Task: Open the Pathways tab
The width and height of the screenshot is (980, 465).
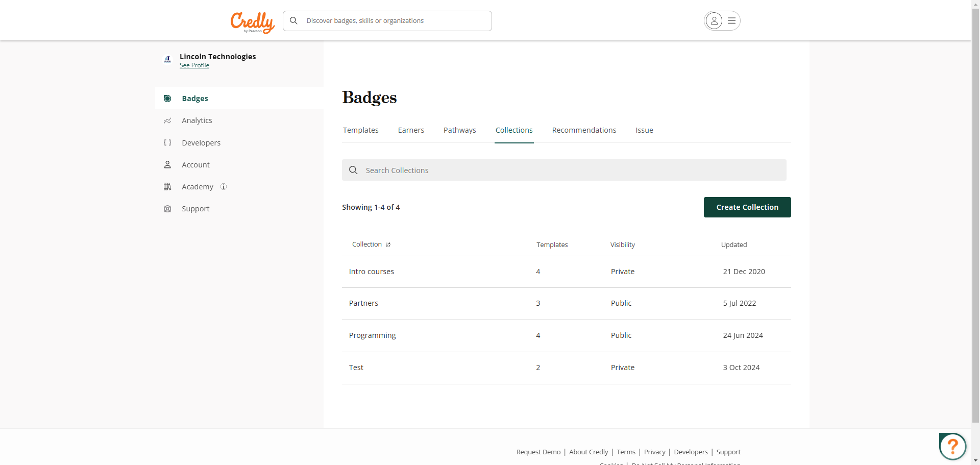Action: click(459, 130)
